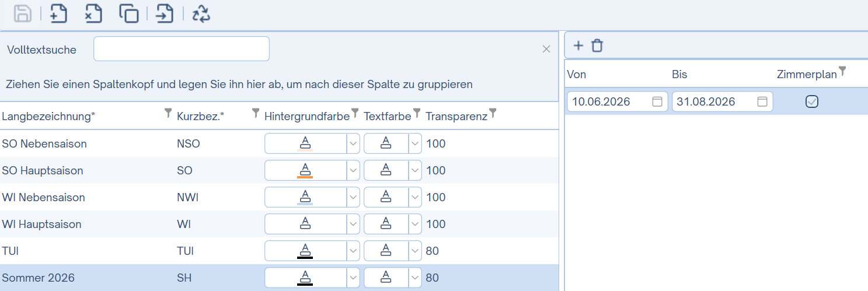This screenshot has height=291, width=868.
Task: Click into the Volltextsuche search field
Action: coord(181,49)
